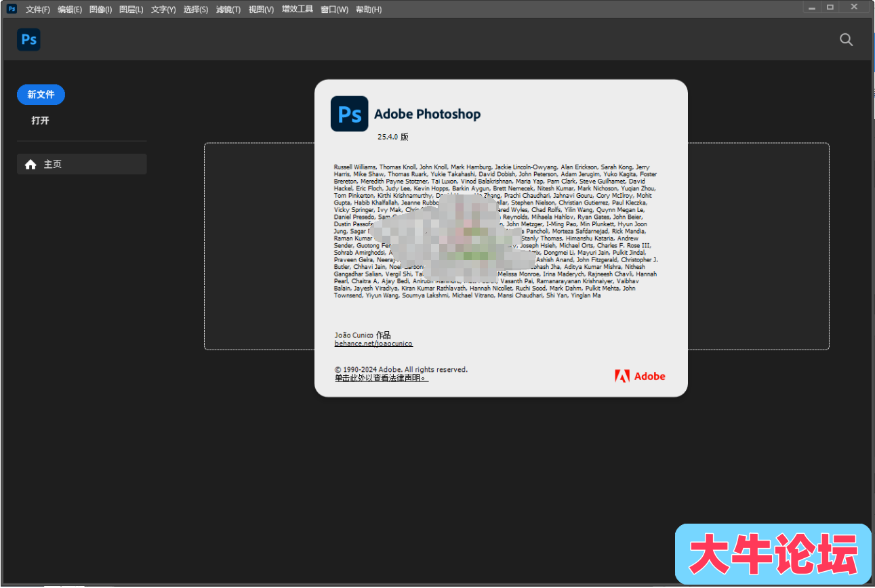
Task: Open the 选择(S) menu
Action: point(196,9)
